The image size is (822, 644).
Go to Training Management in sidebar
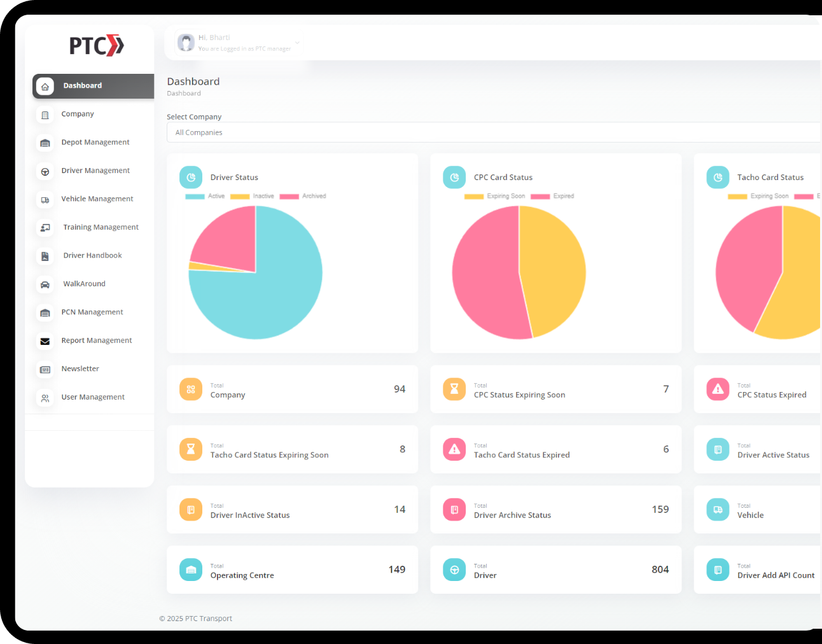(101, 227)
